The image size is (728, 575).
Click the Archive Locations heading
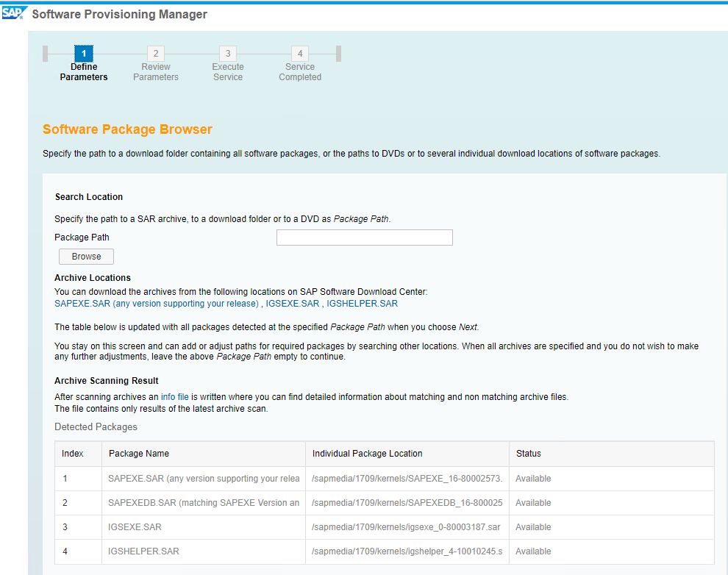point(93,277)
